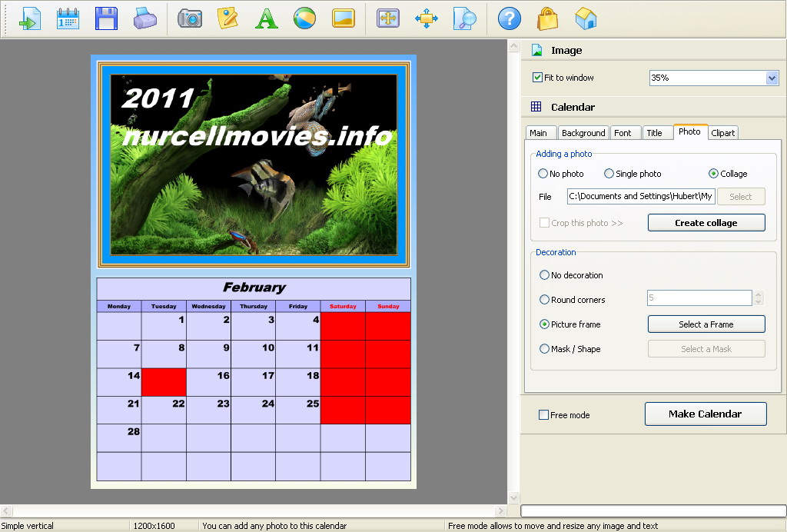The image size is (787, 532).
Task: Click the camera photo icon
Action: [x=190, y=19]
